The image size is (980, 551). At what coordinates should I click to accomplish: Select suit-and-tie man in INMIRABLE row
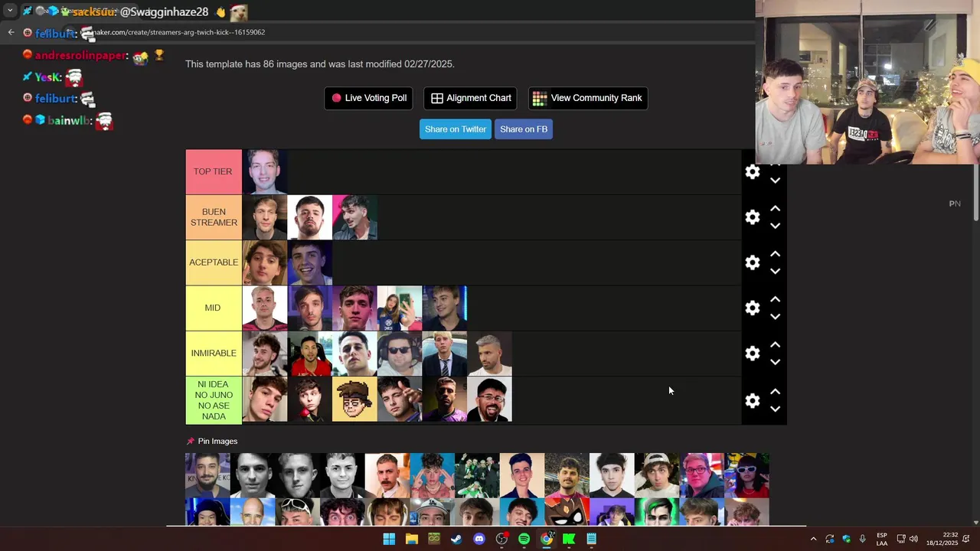pos(445,354)
